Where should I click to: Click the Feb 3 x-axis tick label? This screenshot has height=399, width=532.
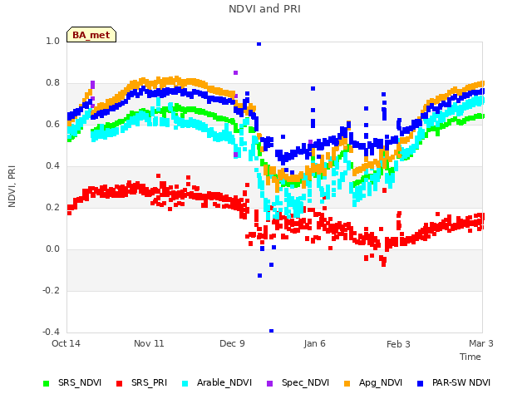398,344
